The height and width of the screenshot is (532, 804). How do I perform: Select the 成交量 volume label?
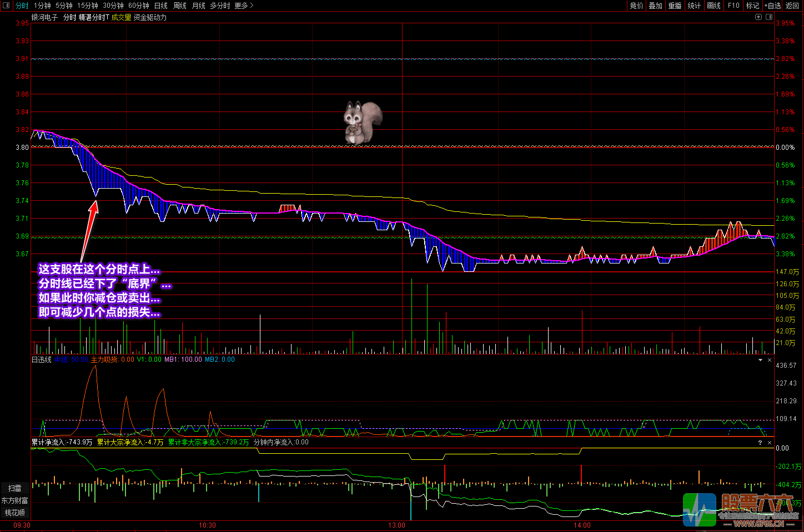pyautogui.click(x=121, y=17)
